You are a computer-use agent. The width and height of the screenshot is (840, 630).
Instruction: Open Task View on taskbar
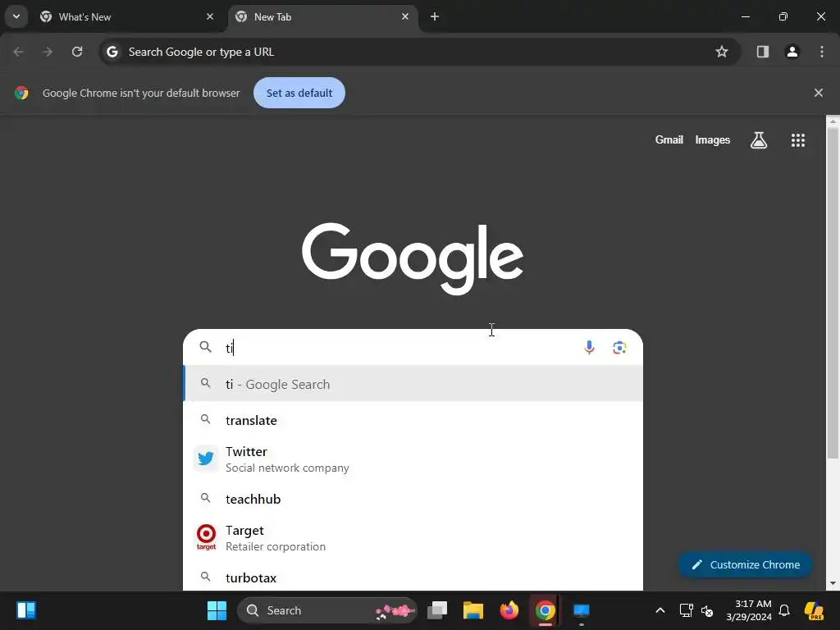(437, 610)
